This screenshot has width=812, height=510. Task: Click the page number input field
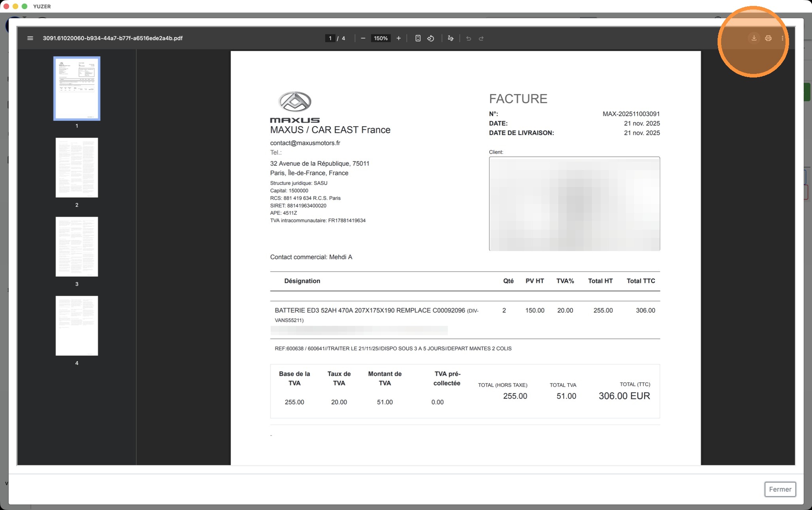[x=330, y=38]
